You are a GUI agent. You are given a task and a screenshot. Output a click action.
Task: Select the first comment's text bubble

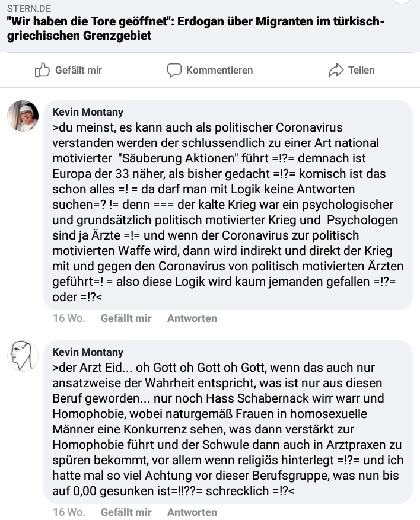pyautogui.click(x=228, y=205)
